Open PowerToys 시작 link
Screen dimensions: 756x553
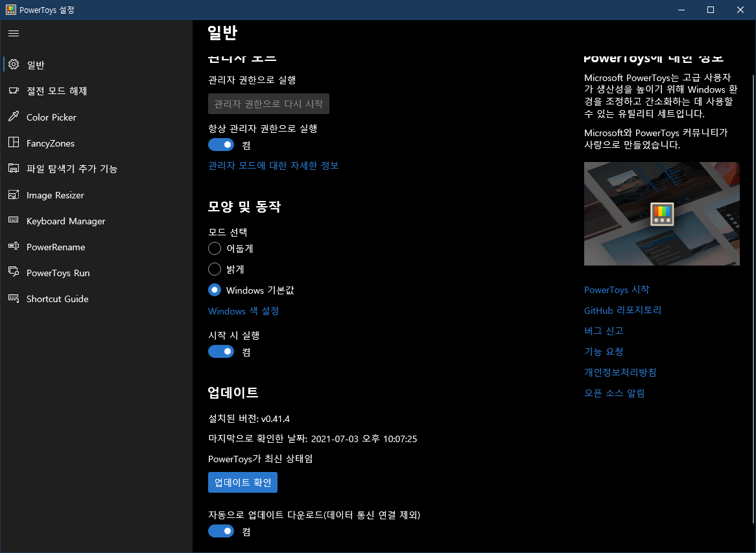tap(617, 289)
